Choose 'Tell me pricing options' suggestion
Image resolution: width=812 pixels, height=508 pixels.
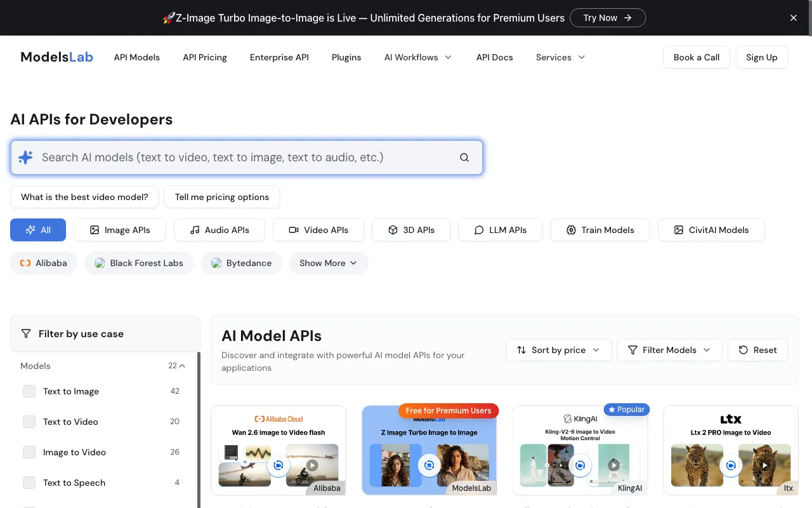(222, 197)
